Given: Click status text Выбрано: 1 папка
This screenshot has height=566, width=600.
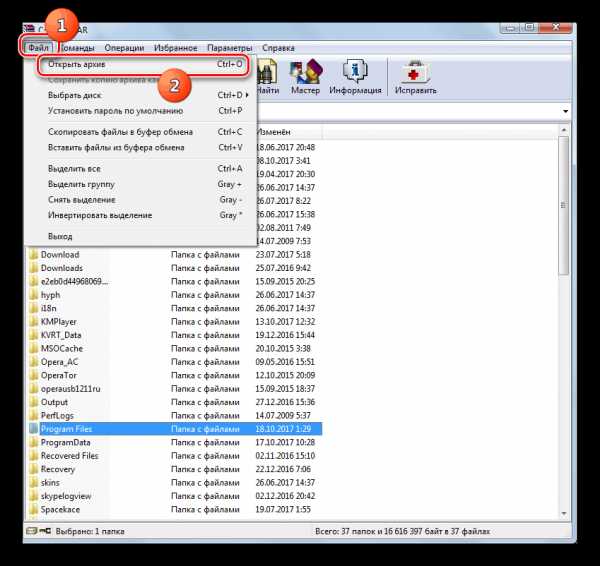Looking at the screenshot, I should tap(90, 531).
